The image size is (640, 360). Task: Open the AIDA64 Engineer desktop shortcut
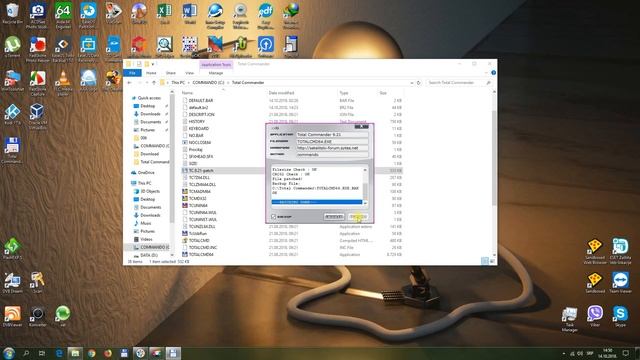(63, 16)
